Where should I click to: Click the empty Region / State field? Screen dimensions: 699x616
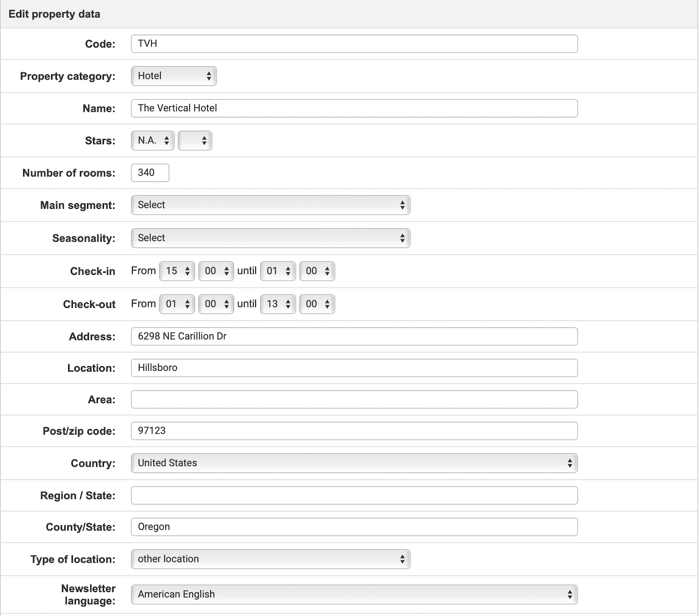coord(354,495)
